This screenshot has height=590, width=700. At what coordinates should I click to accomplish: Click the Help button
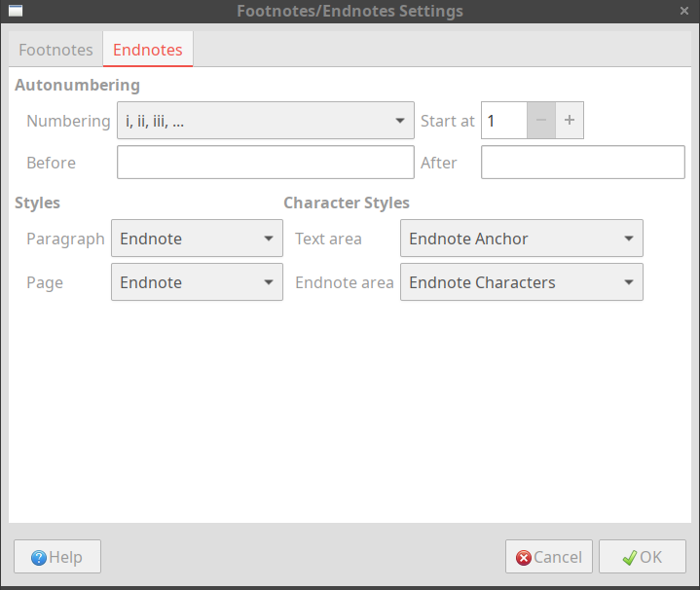57,557
